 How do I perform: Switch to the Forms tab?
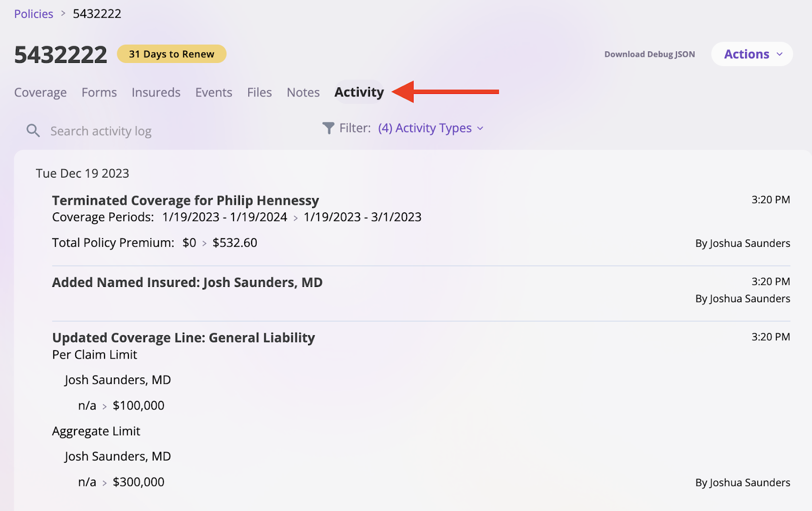point(99,92)
